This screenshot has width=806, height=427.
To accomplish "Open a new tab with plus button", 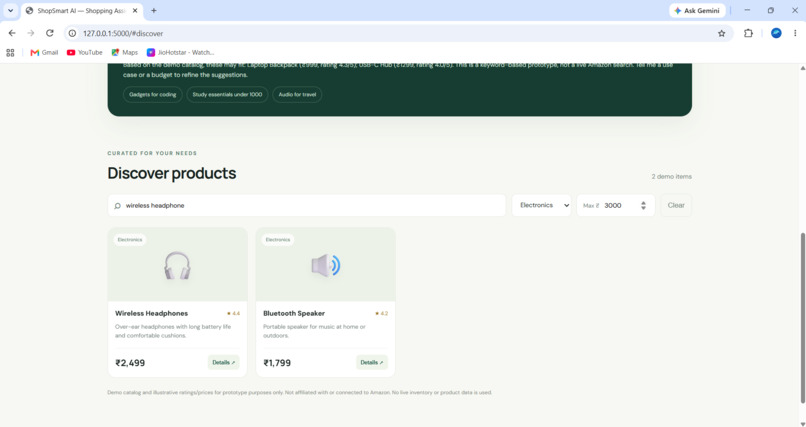I will 154,10.
